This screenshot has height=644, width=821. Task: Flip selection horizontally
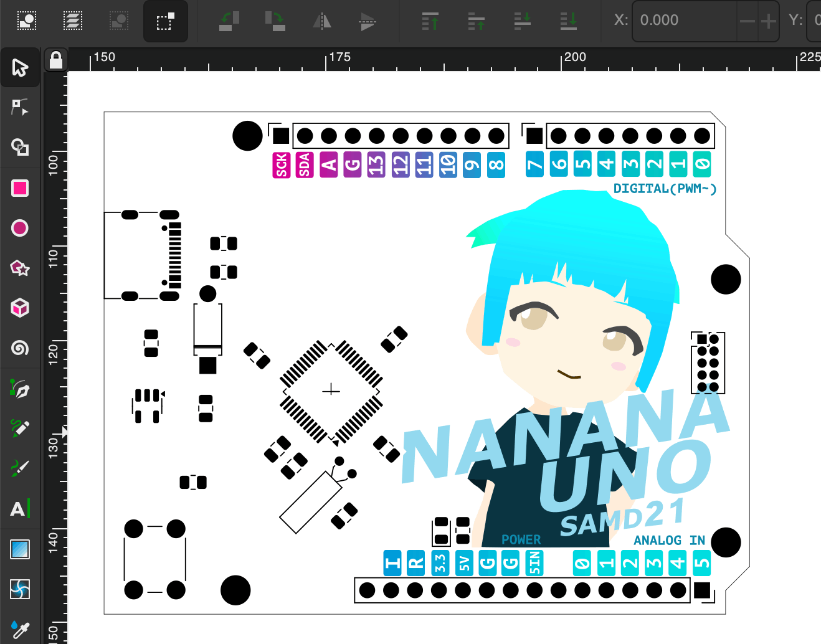point(321,21)
